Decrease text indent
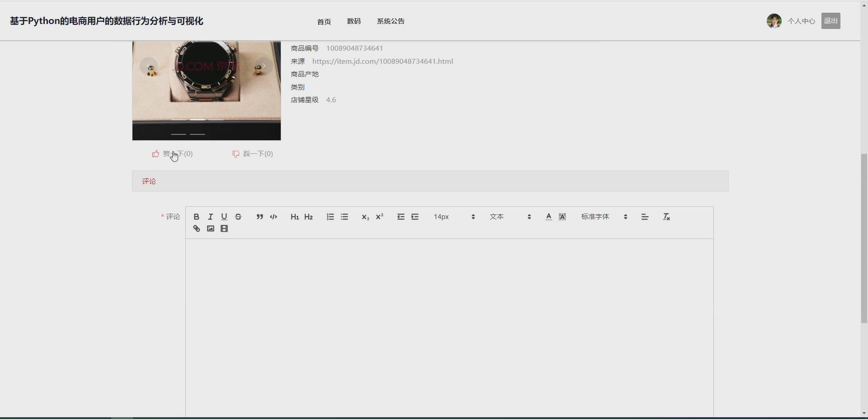 coord(401,217)
